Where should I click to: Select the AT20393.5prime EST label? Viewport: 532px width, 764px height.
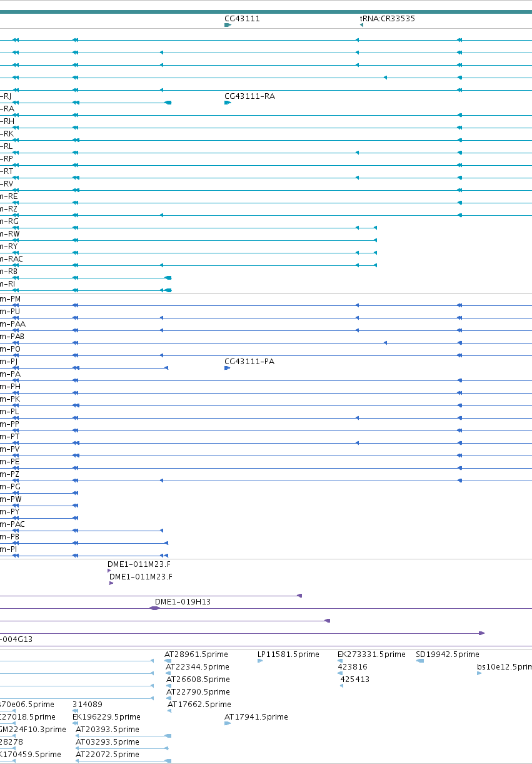(x=108, y=730)
